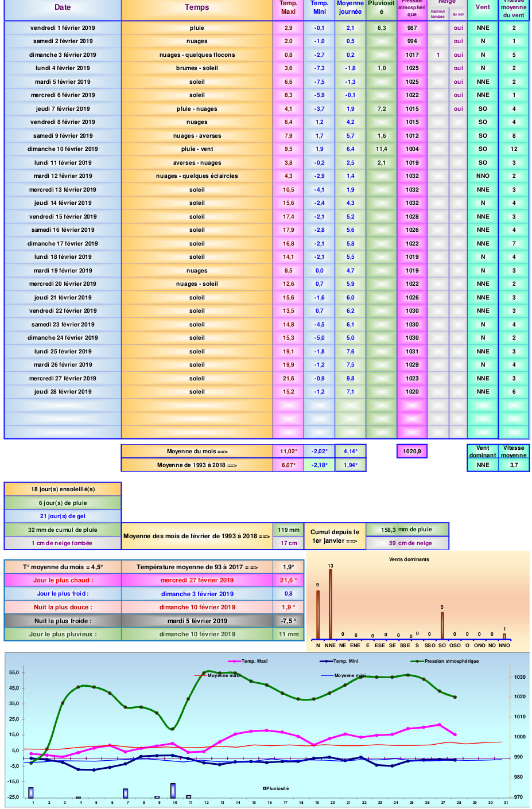Select the N wind bar in chart
The image size is (532, 809).
(318, 614)
